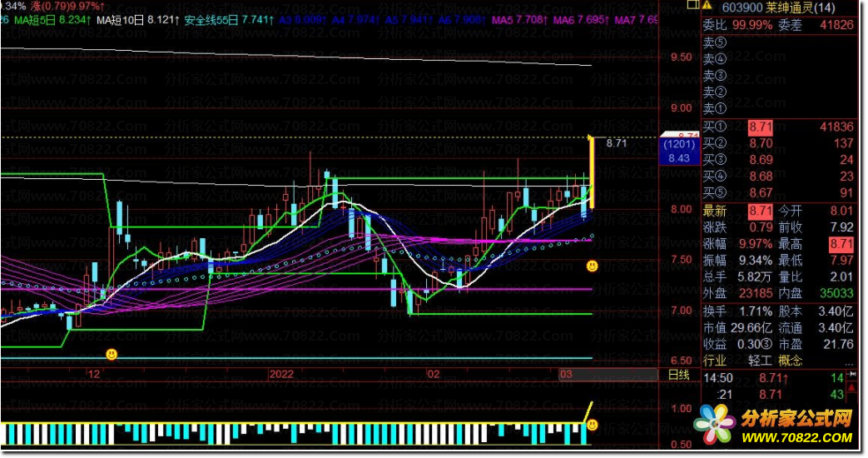This screenshot has width=868, height=458.
Task: Click the 振幅 9.34% value
Action: [755, 261]
